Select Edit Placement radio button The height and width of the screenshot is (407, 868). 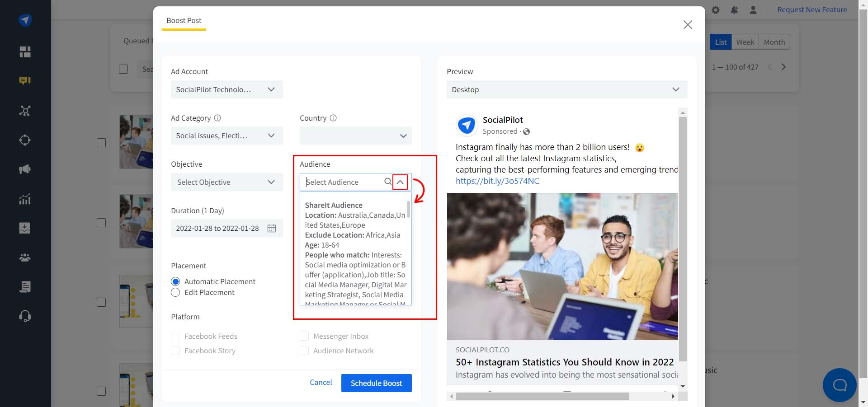(175, 292)
